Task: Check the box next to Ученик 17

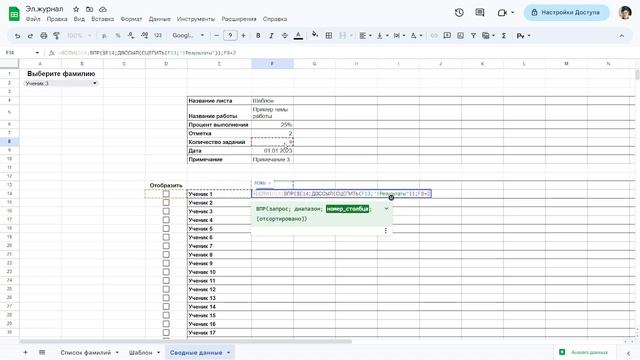Action: click(x=166, y=332)
